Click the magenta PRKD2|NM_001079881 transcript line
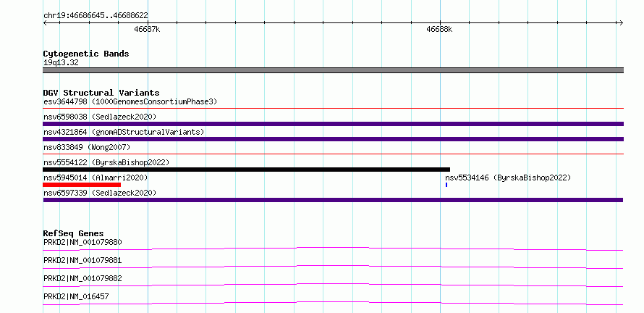 pos(333,267)
